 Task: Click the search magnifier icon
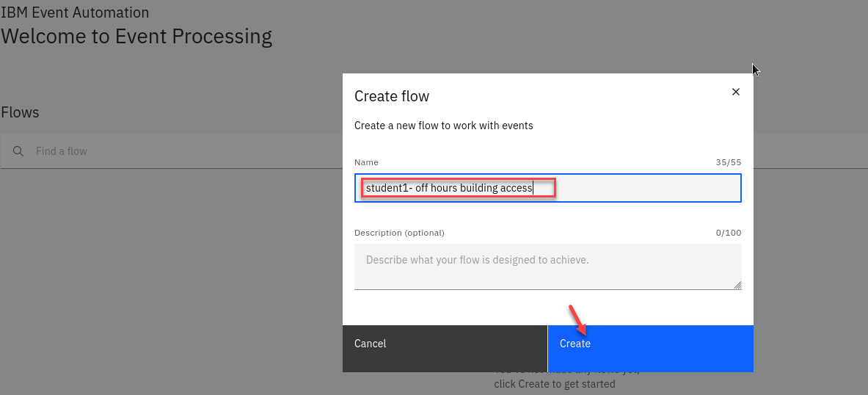coord(18,151)
